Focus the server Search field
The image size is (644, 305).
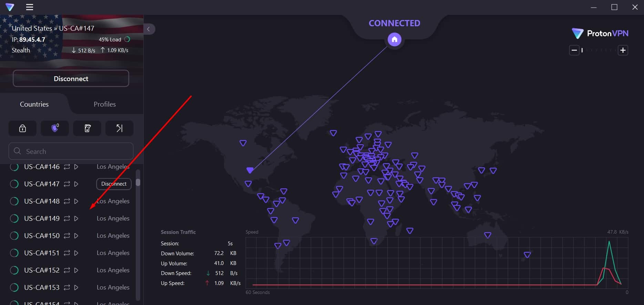(71, 151)
